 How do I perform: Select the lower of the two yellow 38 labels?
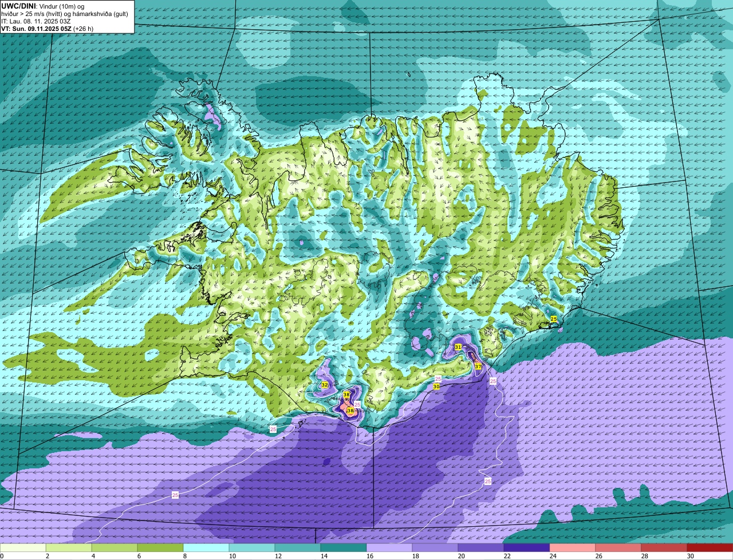pos(350,411)
